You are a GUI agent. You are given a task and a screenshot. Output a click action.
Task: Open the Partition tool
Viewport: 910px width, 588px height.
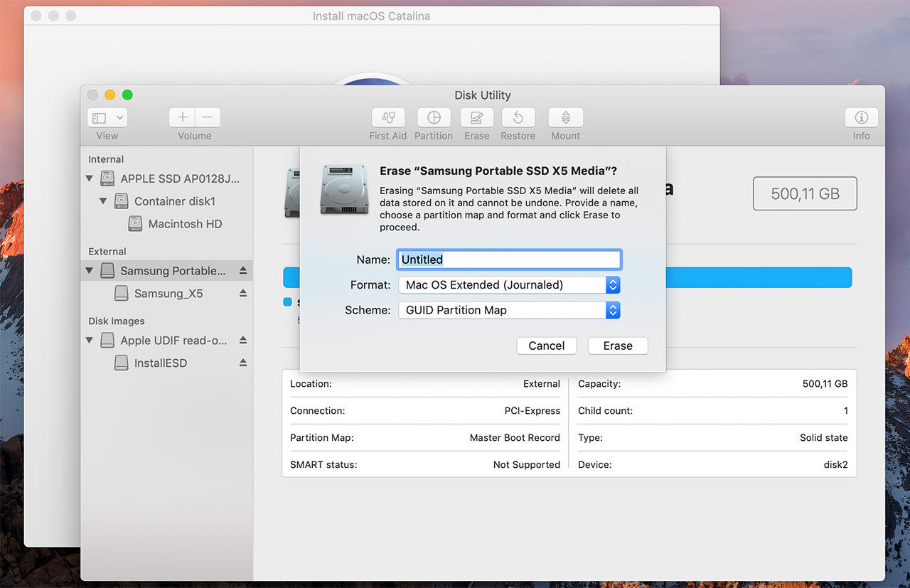[434, 117]
